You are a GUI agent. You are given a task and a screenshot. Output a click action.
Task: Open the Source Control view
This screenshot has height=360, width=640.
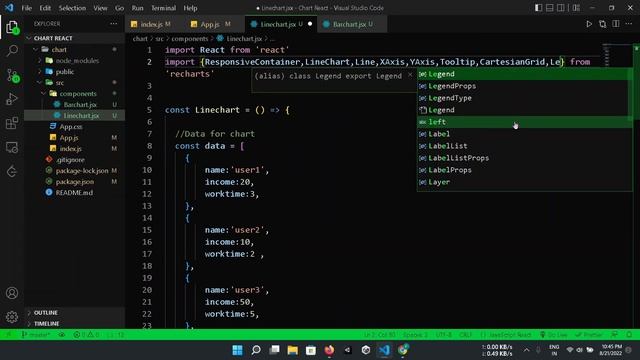tap(12, 75)
